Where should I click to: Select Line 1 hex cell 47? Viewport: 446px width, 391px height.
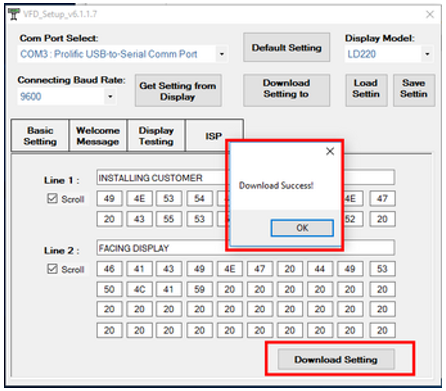(x=382, y=199)
